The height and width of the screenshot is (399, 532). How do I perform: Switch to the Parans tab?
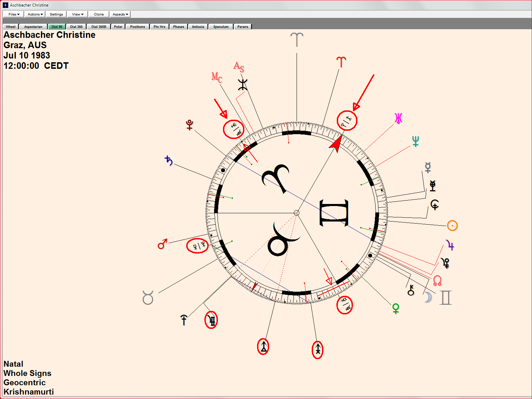pyautogui.click(x=243, y=26)
